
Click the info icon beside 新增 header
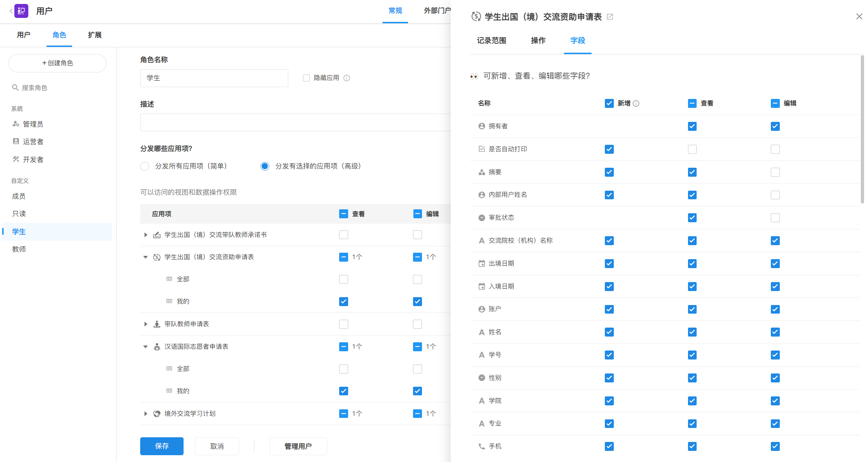(x=636, y=104)
